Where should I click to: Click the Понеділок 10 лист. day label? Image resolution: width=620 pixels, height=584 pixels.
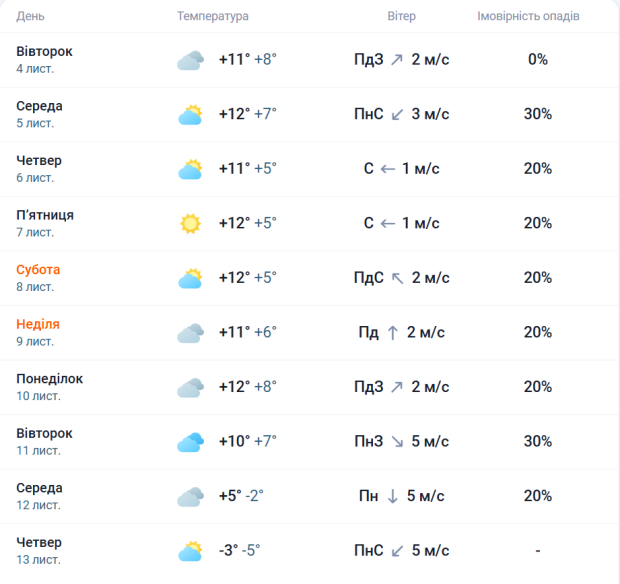[49, 387]
